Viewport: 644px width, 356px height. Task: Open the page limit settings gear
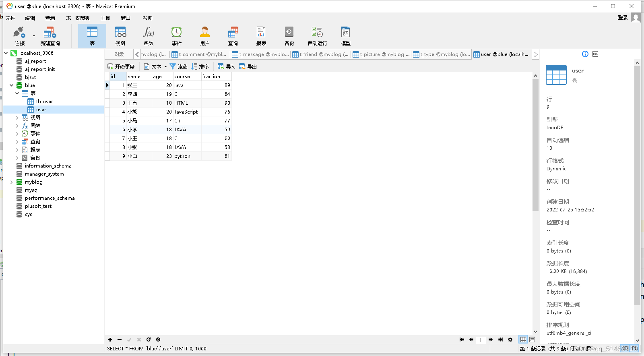pos(510,339)
